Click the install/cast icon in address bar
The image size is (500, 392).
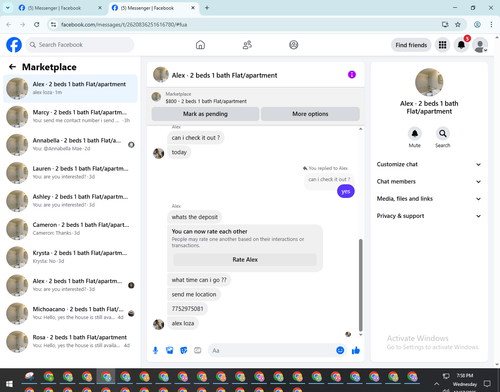tap(445, 24)
